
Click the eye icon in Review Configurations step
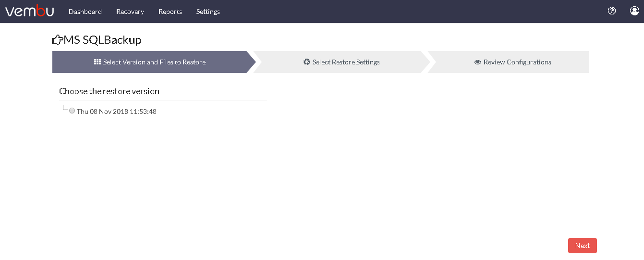478,62
